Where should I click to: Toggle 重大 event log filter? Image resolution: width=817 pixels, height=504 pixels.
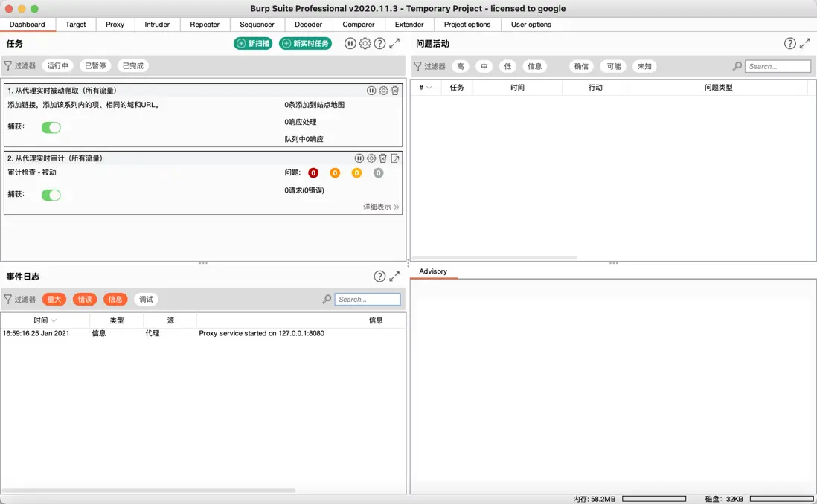click(x=54, y=299)
